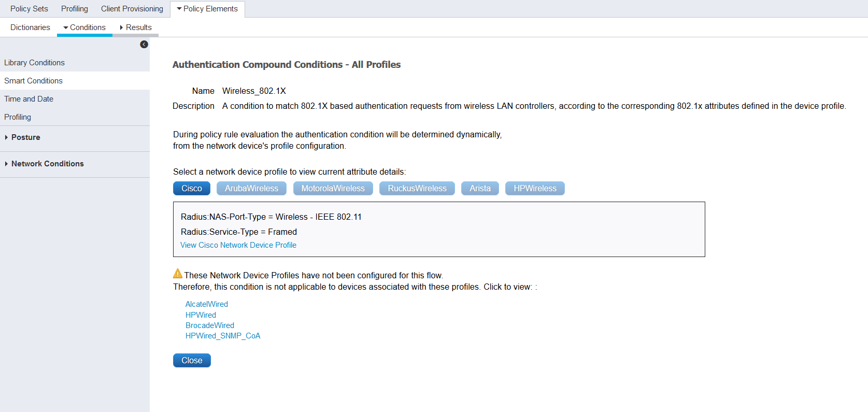View Cisco Network Device Profile link
Image resolution: width=868 pixels, height=412 pixels.
tap(238, 245)
